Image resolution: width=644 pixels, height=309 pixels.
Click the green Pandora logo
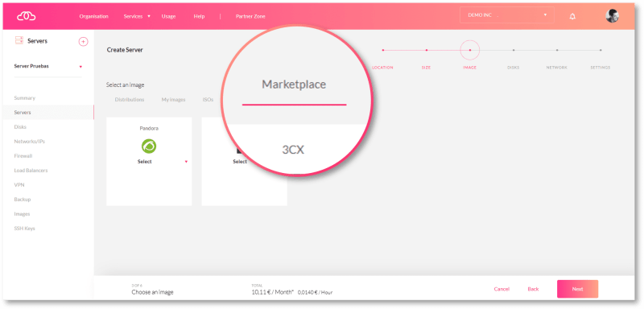tap(149, 146)
